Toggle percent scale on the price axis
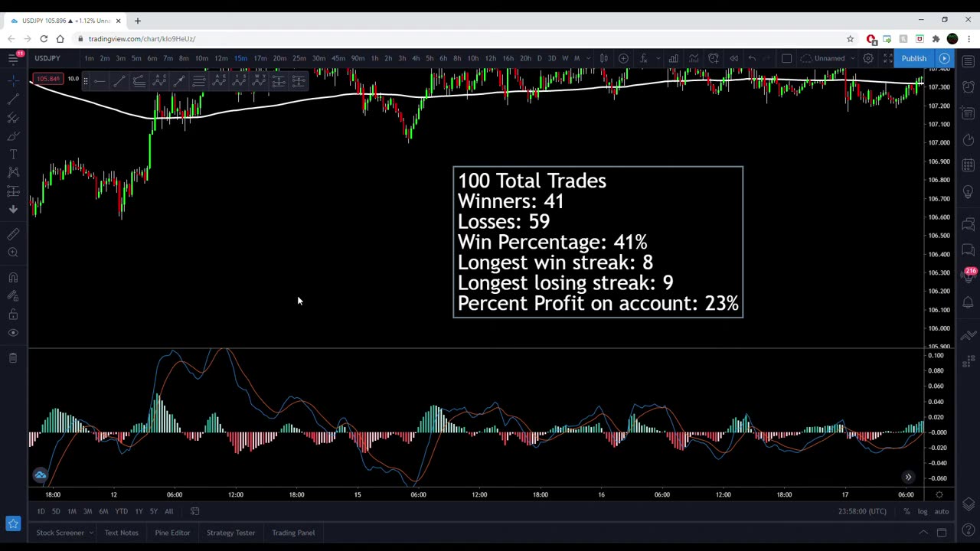The height and width of the screenshot is (551, 980). (906, 511)
